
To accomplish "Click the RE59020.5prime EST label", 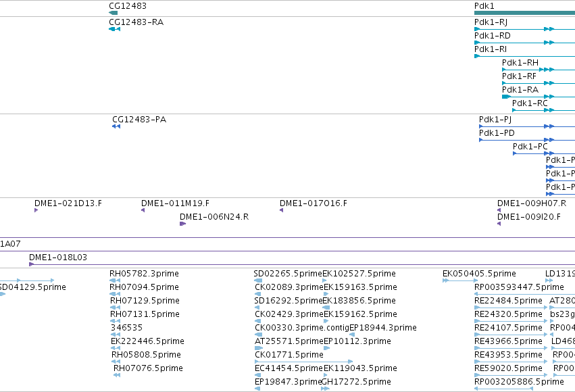I will click(508, 368).
